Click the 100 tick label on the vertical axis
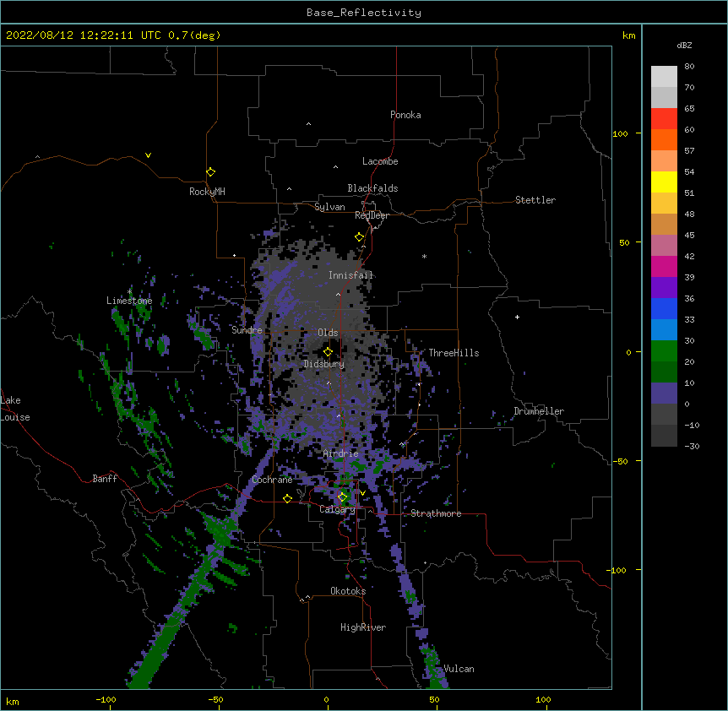The image size is (728, 711). point(620,133)
